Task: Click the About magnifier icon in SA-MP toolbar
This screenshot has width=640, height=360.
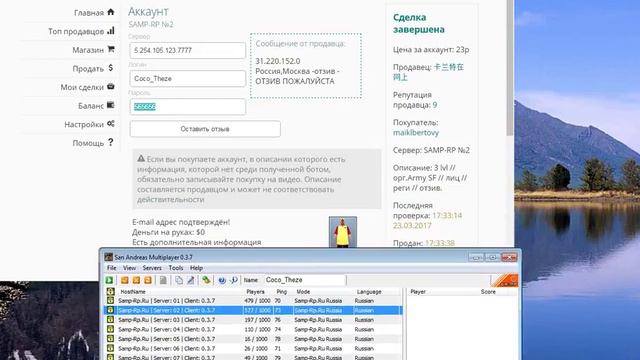Action: click(234, 280)
